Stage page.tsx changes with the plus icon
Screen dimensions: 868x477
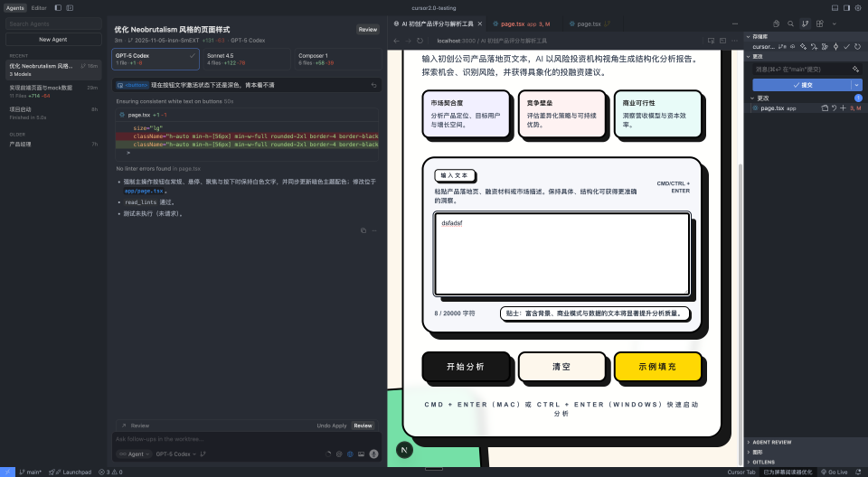tap(843, 108)
